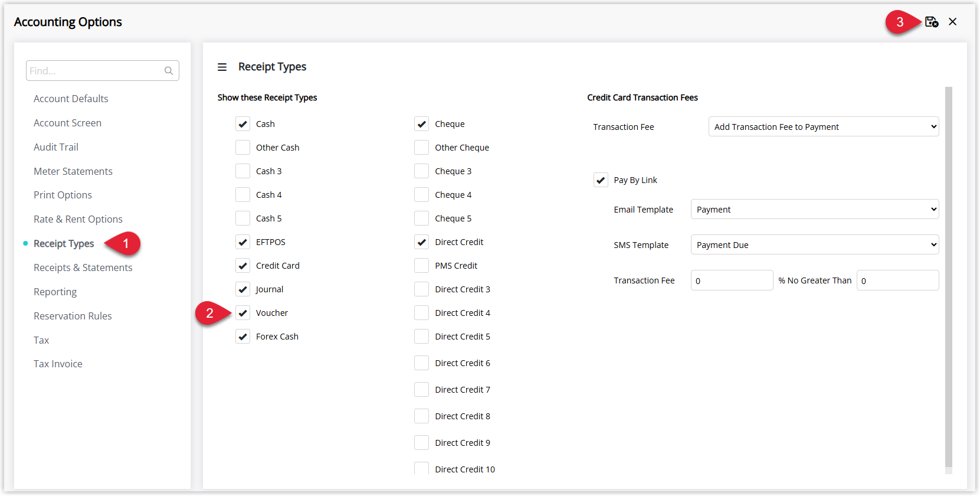Toggle the Credit Card checkbox
Viewport: 980px width, 496px height.
pyautogui.click(x=242, y=266)
